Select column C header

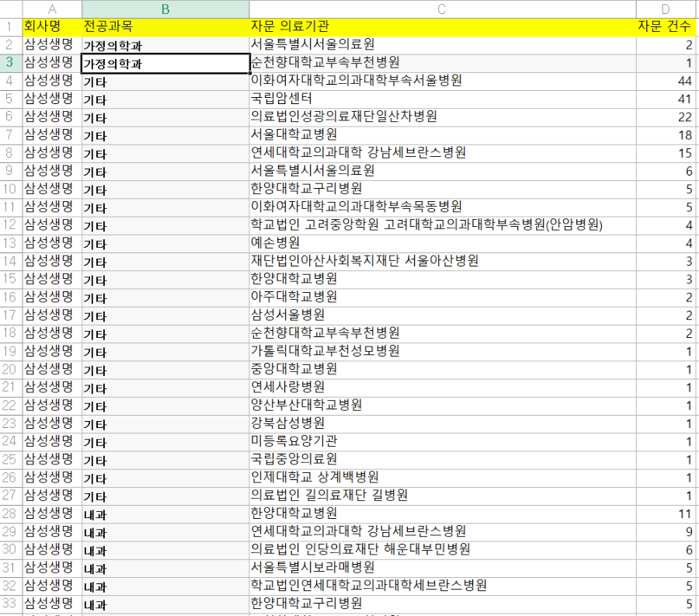point(442,9)
